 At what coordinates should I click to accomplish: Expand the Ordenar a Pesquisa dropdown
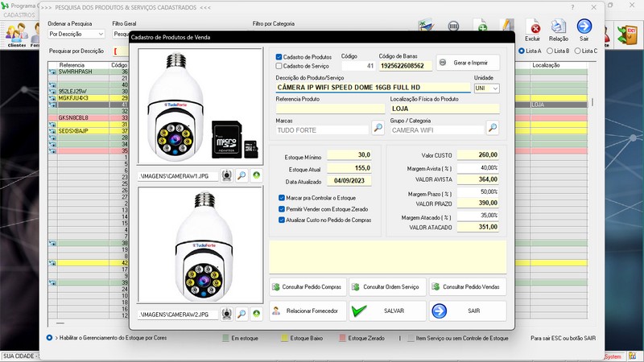[100, 35]
